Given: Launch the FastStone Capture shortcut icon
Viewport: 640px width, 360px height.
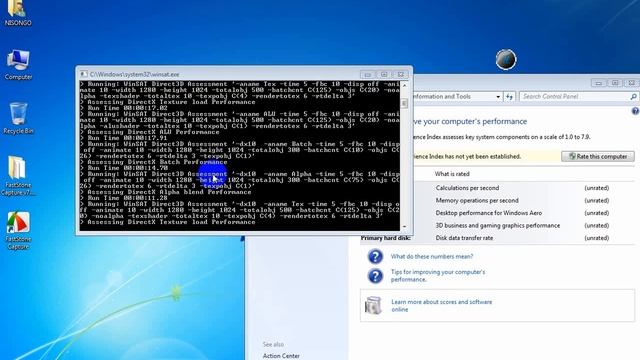Looking at the screenshot, I should (18, 230).
